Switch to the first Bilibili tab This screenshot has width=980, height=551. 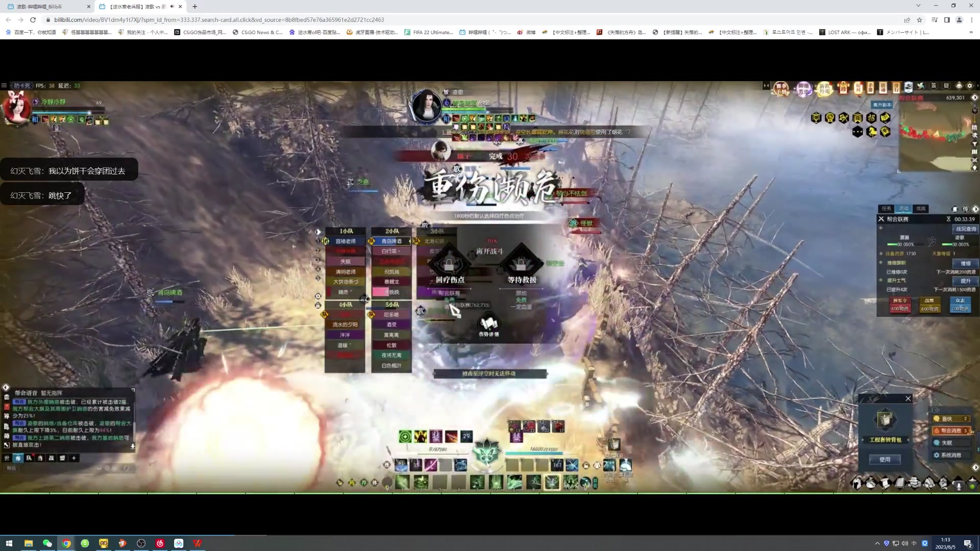[x=48, y=7]
